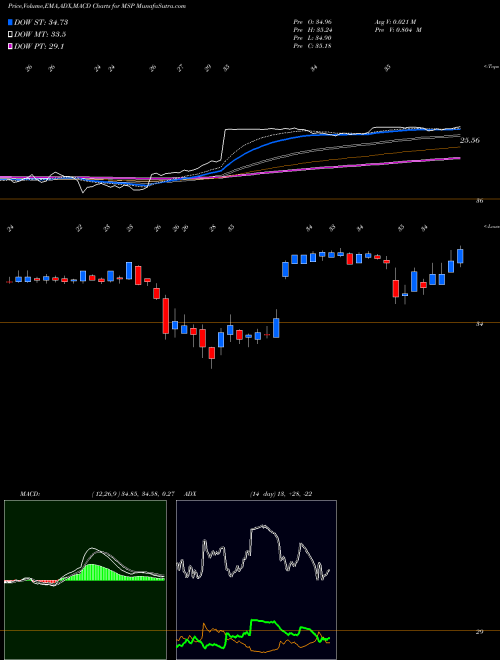Image resolution: width=500 pixels, height=660 pixels.
Task: Click the 'Pre H: 35.24' value
Action: (x=313, y=30)
